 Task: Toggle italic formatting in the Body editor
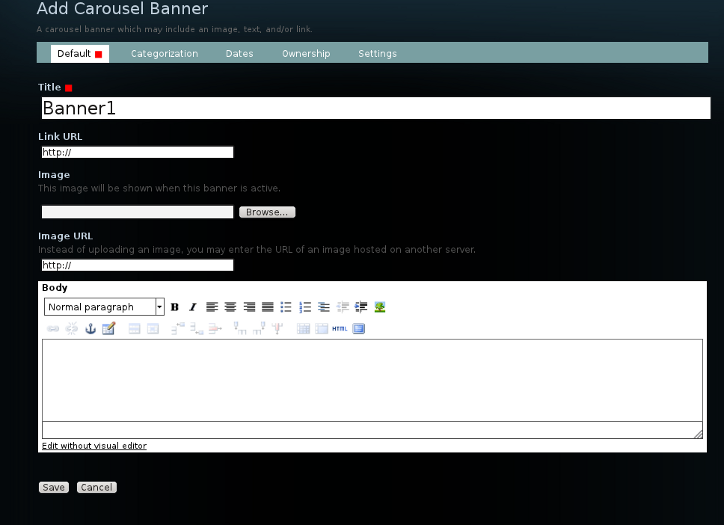pos(193,307)
